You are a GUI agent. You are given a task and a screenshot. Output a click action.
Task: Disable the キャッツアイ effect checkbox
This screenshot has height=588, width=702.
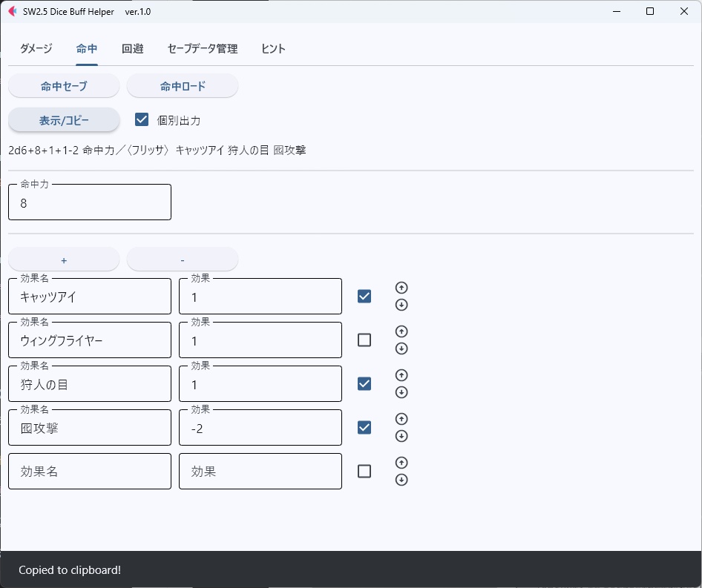click(x=364, y=296)
